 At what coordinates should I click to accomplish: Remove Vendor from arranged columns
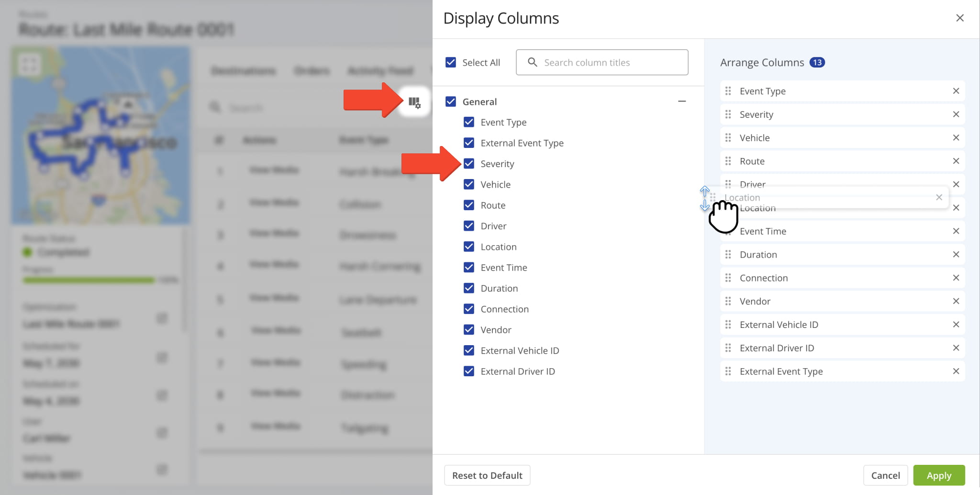click(956, 301)
